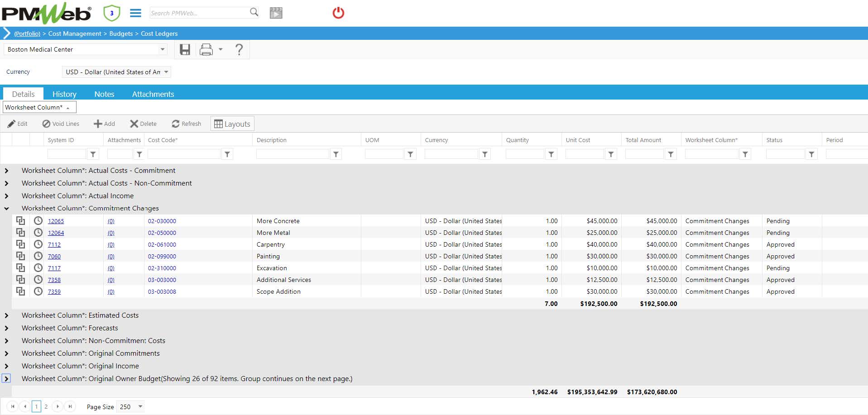Filter icon for UOM column
The height and width of the screenshot is (415, 868).
(x=410, y=154)
